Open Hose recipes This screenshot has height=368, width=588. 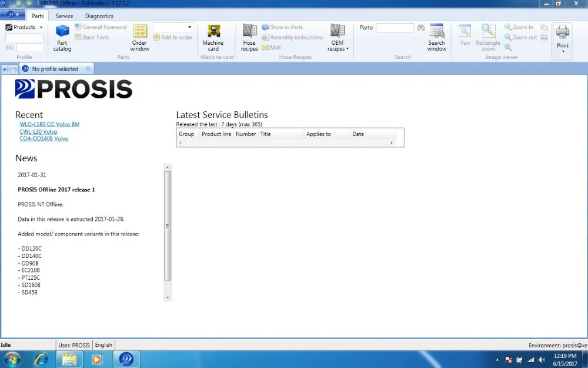pyautogui.click(x=249, y=38)
